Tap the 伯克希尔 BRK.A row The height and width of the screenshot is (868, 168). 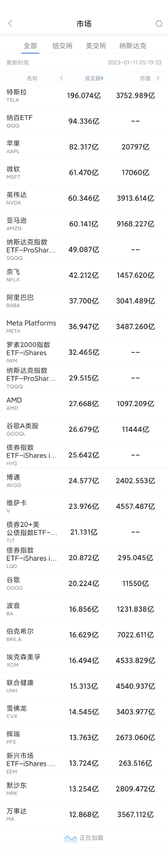click(x=84, y=635)
